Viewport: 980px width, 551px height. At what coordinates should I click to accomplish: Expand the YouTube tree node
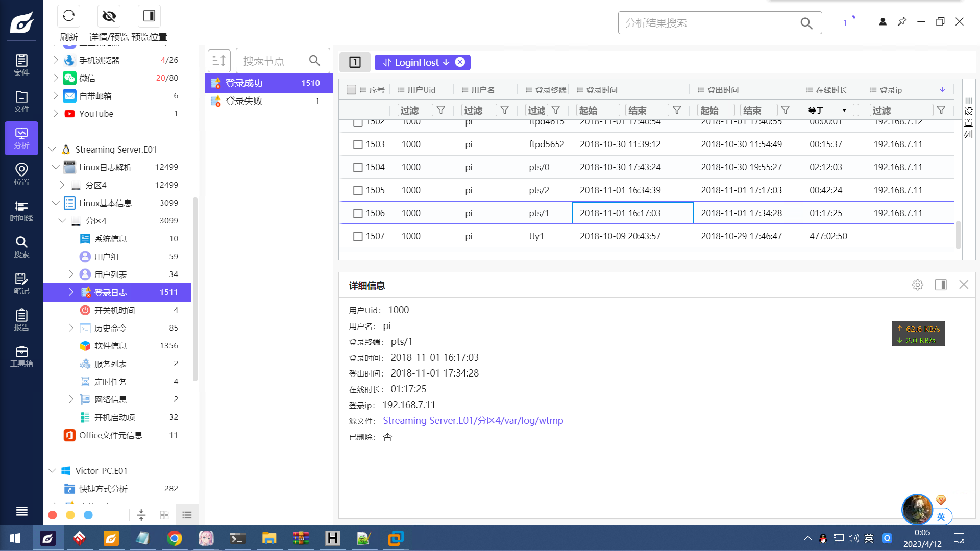coord(56,114)
